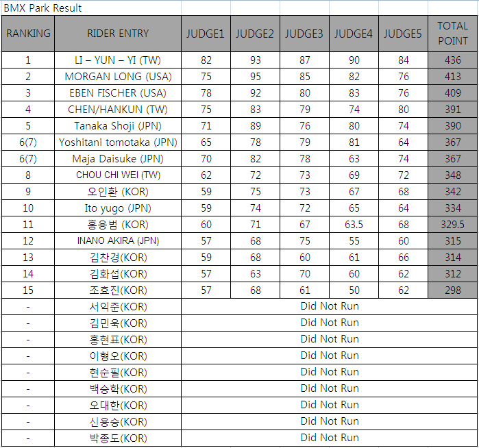479x448 pixels.
Task: Select rider EBEN FISCHER (USA)
Action: tap(118, 93)
